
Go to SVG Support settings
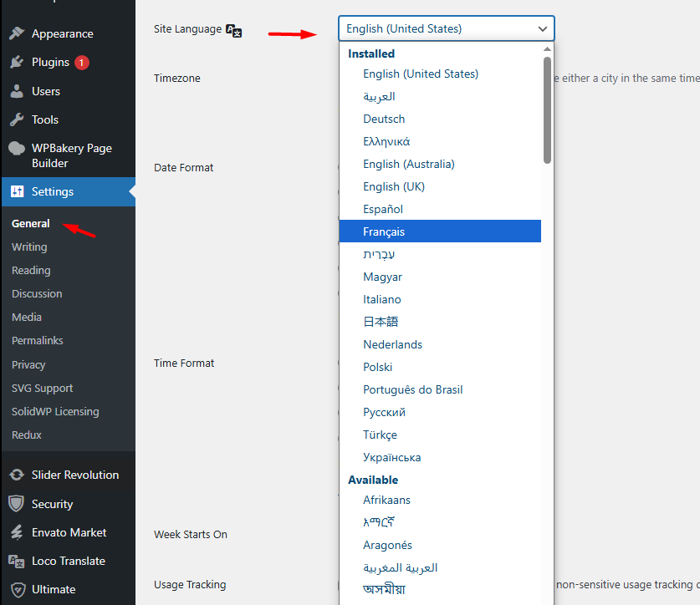(42, 388)
